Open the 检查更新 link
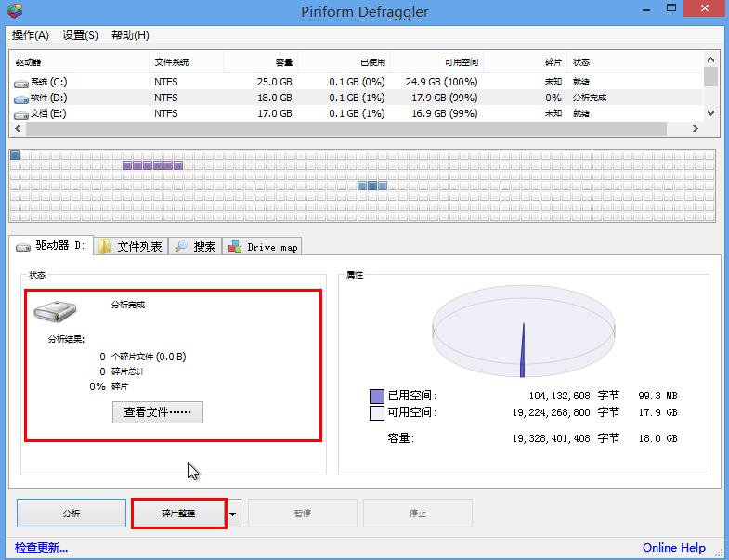The width and height of the screenshot is (729, 560). click(x=42, y=547)
